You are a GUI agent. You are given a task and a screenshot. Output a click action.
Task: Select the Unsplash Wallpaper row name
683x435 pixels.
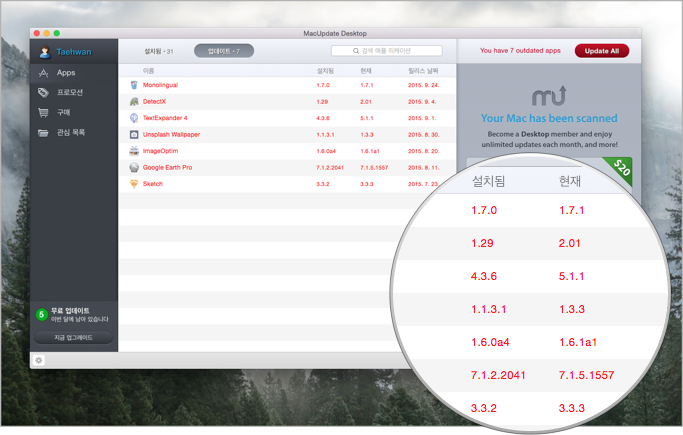click(171, 135)
